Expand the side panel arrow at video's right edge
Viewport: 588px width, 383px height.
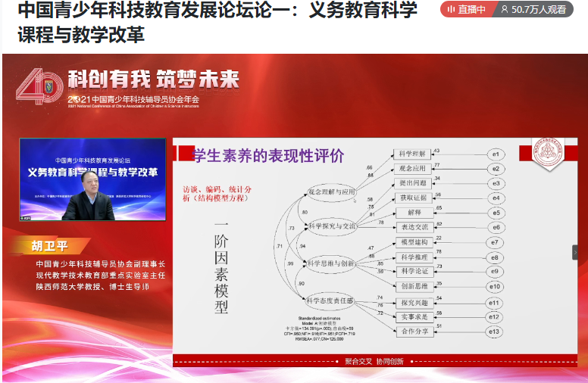(575, 252)
